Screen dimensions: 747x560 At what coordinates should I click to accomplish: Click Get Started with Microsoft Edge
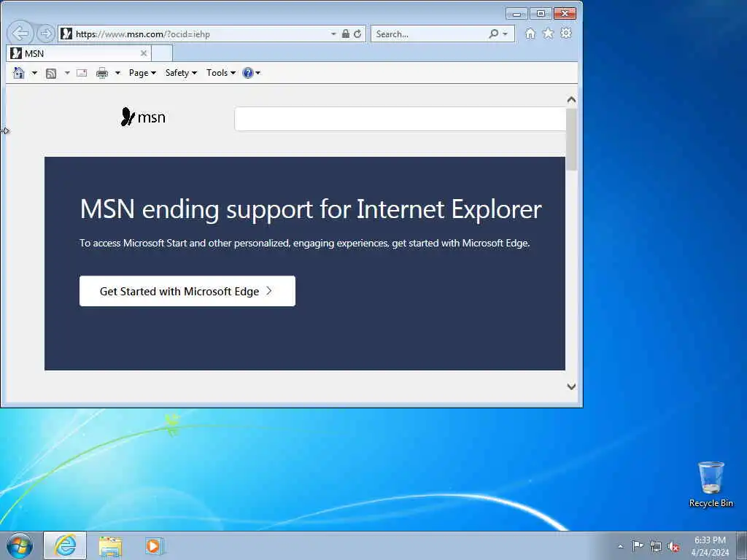pyautogui.click(x=187, y=291)
